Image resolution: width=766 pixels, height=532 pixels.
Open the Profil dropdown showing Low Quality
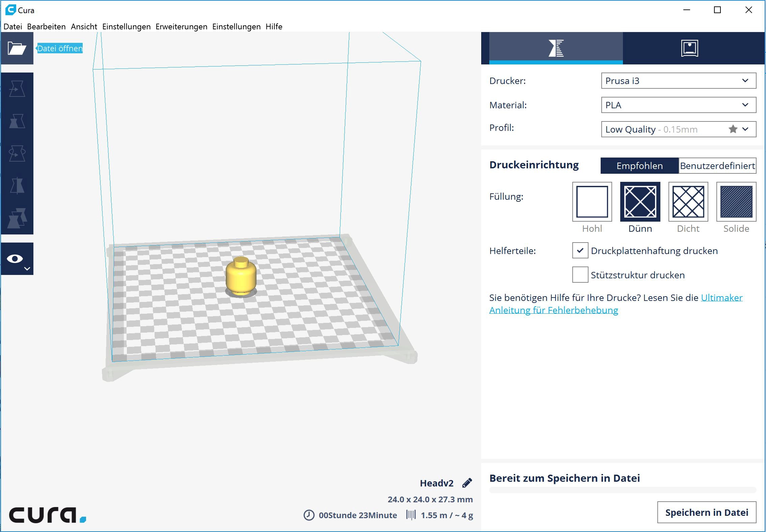[x=678, y=129]
